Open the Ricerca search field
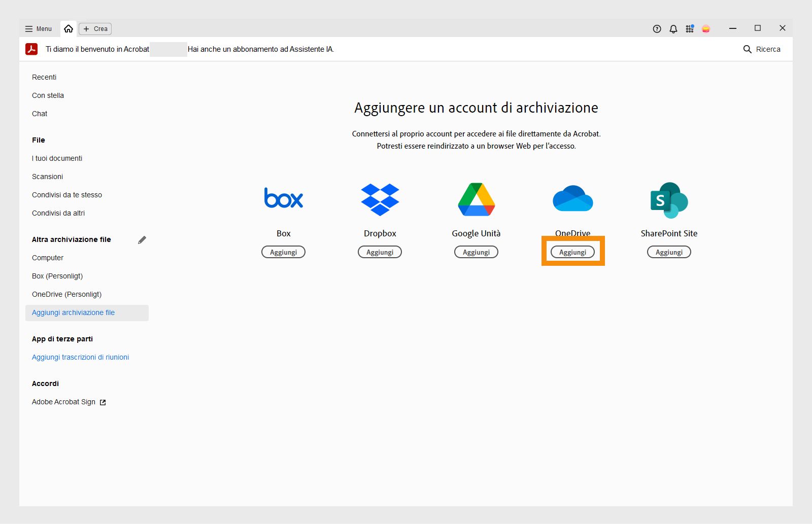This screenshot has height=524, width=812. pos(762,49)
